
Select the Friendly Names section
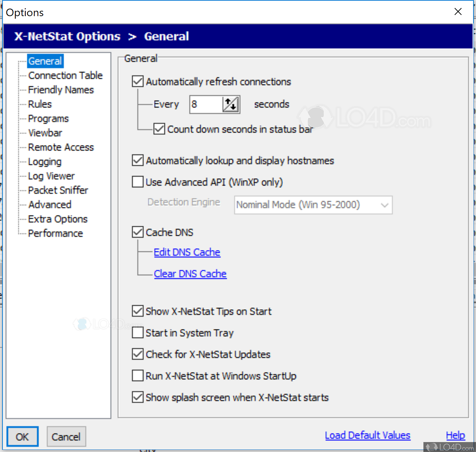tap(61, 90)
